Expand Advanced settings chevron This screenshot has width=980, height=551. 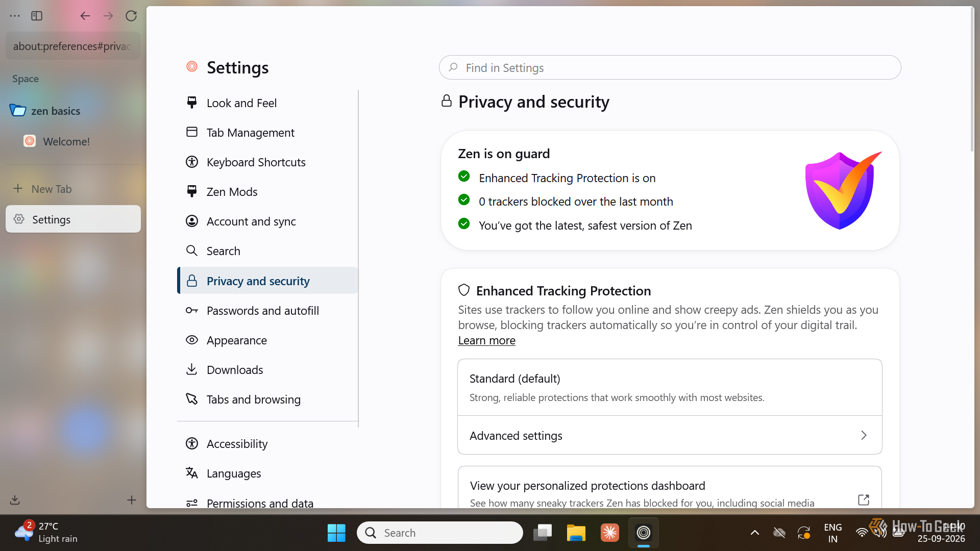point(864,435)
